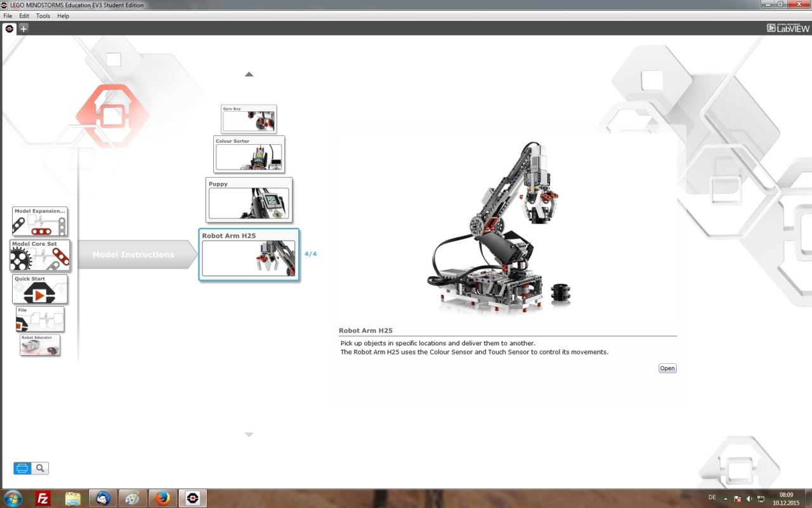This screenshot has height=508, width=812.
Task: Launch FileZilla from the taskbar
Action: pos(43,498)
